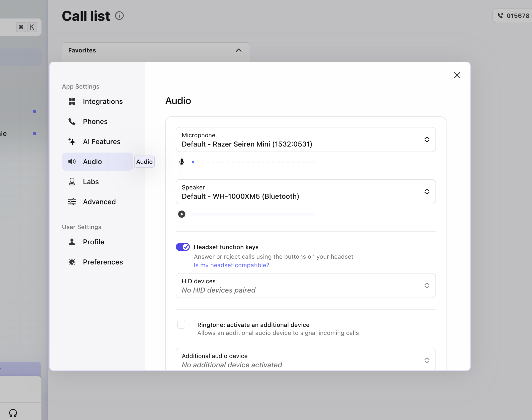The image size is (532, 420).
Task: Open Preferences user settings
Action: 98,262
